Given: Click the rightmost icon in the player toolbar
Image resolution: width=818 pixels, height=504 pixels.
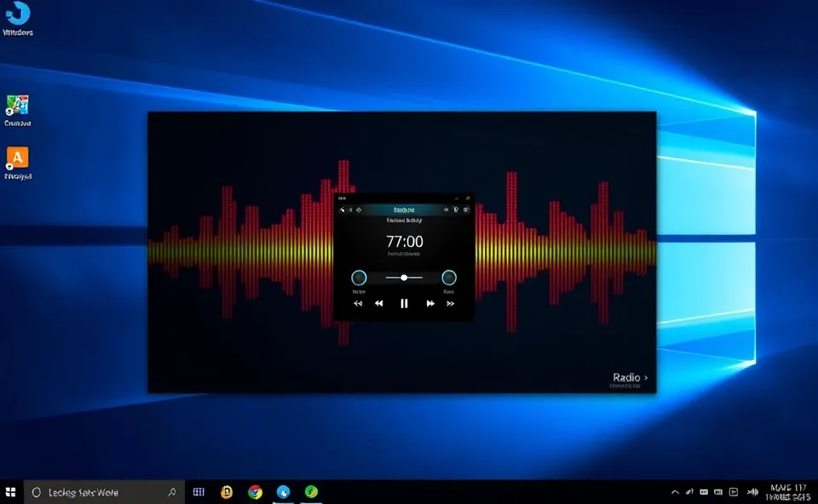Looking at the screenshot, I should click(466, 209).
